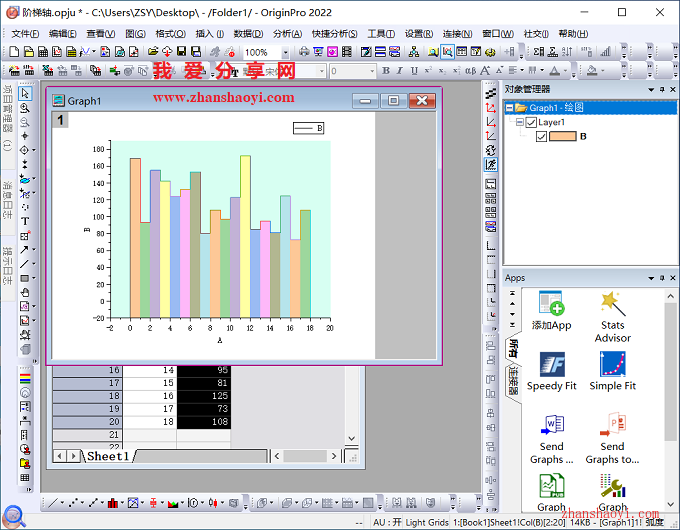Click the legend B in the graph
The image size is (680, 530).
click(308, 128)
